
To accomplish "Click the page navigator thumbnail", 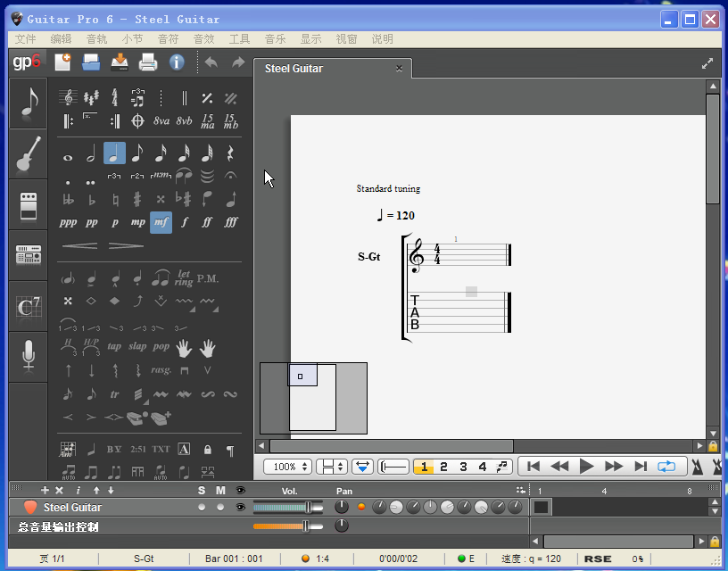I will [313, 398].
